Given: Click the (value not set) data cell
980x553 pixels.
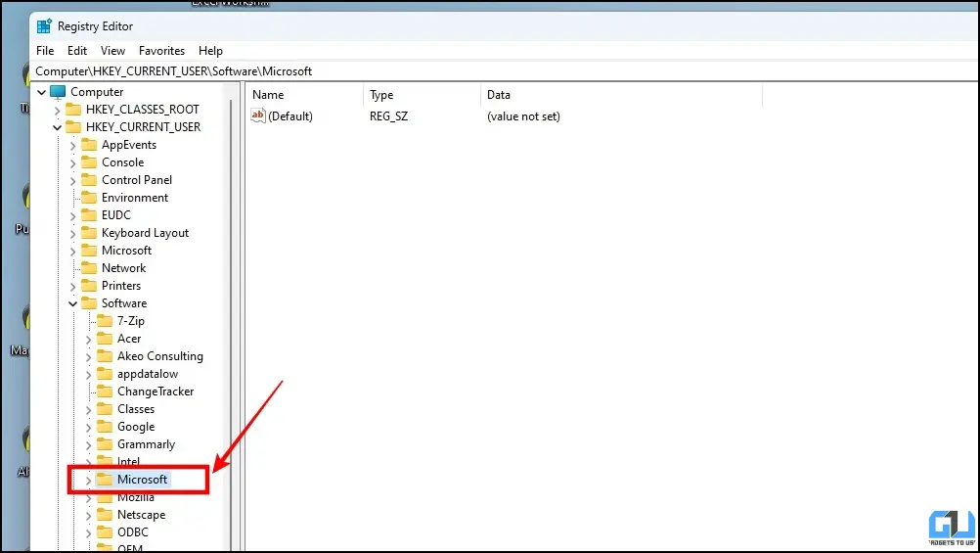Looking at the screenshot, I should [x=524, y=116].
